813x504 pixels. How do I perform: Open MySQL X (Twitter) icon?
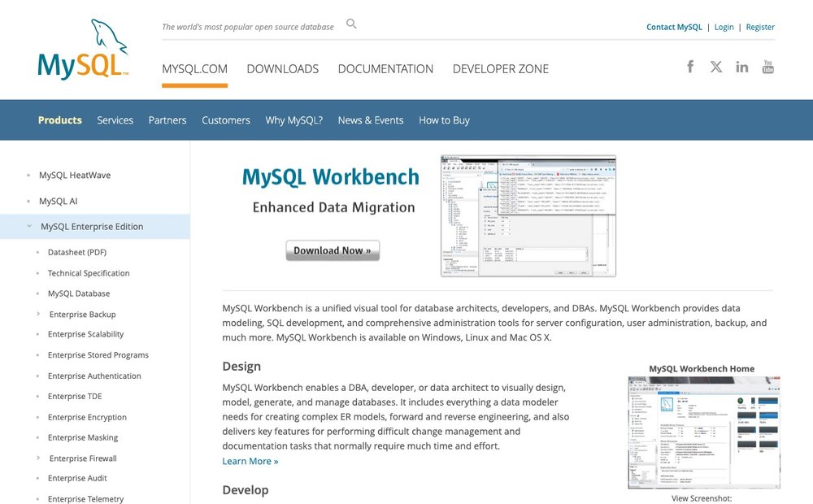[x=716, y=67]
